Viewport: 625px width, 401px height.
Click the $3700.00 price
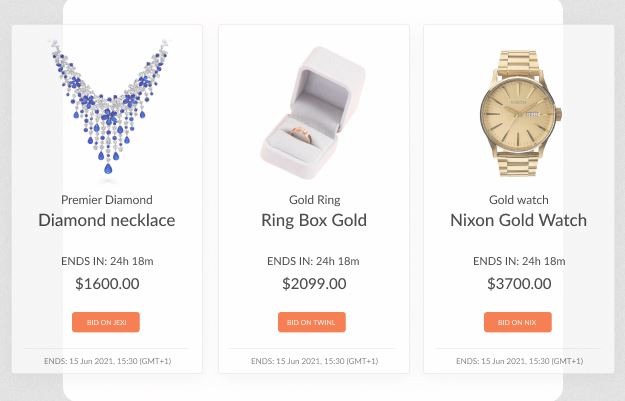point(519,284)
